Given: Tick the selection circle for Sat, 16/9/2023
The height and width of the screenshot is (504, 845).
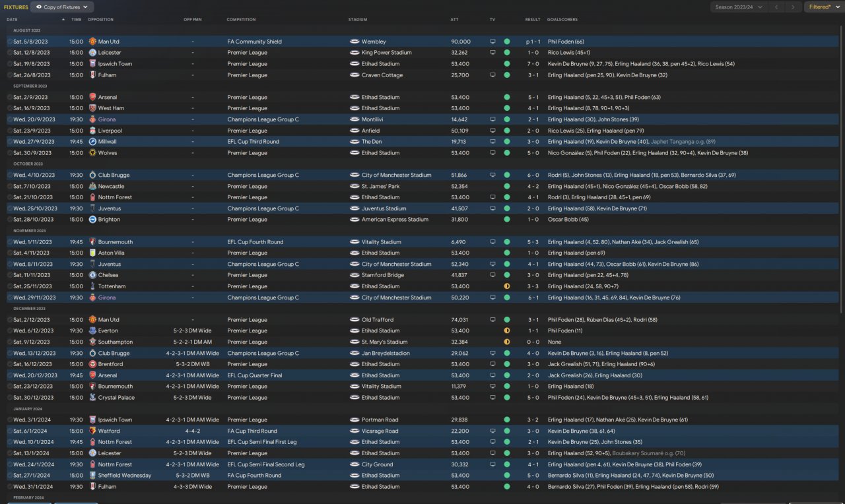Looking at the screenshot, I should [10, 108].
